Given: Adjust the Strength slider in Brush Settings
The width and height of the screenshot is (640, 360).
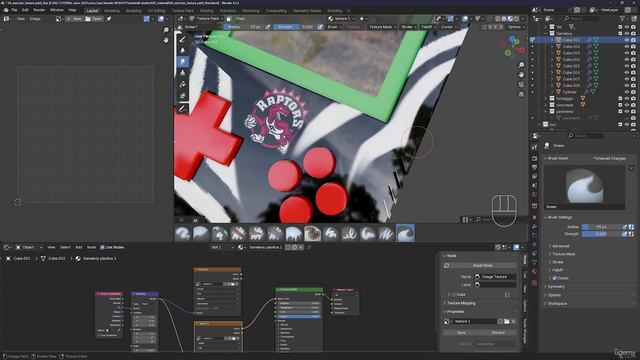Looking at the screenshot, I should pyautogui.click(x=601, y=234).
